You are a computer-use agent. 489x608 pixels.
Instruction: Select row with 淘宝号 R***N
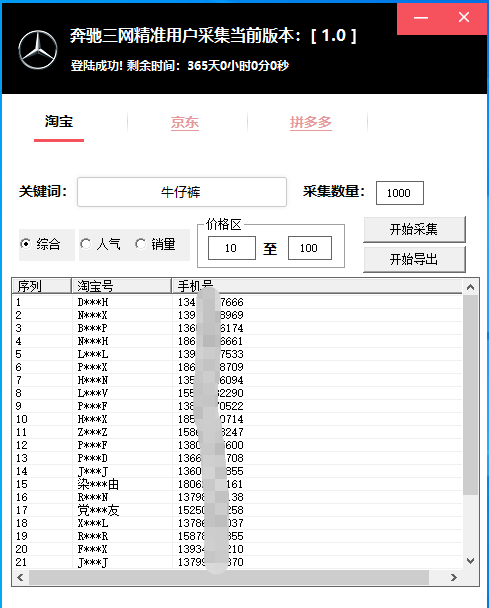(237, 497)
